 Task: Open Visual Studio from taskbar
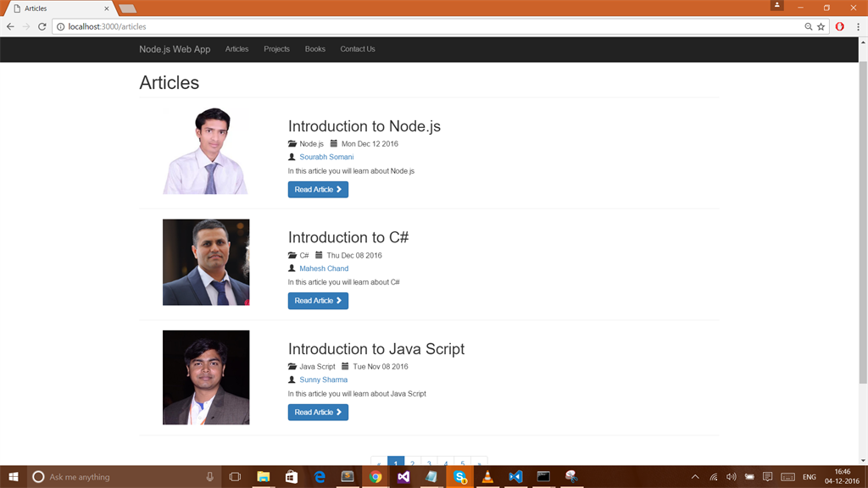tap(403, 477)
